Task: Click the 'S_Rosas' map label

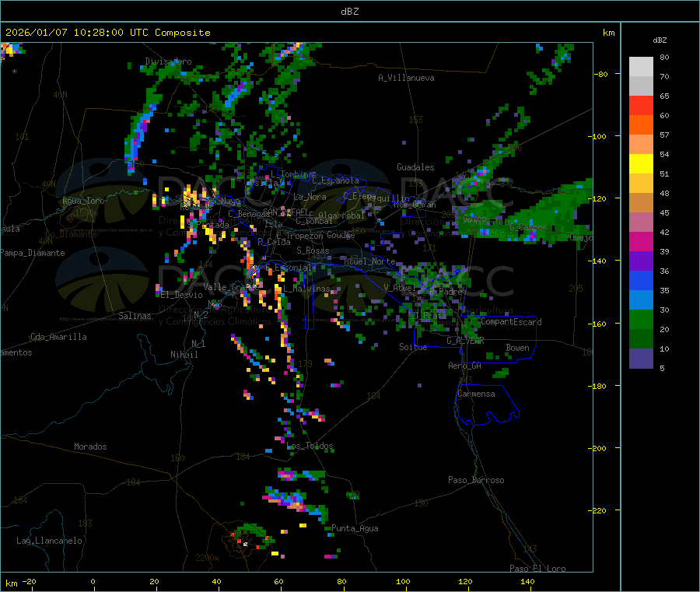Action: [x=313, y=250]
